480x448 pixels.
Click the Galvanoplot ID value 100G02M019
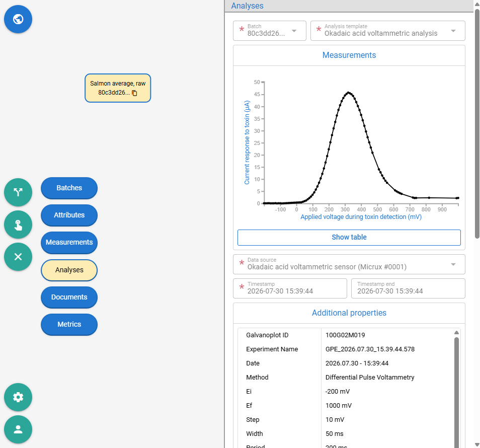345,335
